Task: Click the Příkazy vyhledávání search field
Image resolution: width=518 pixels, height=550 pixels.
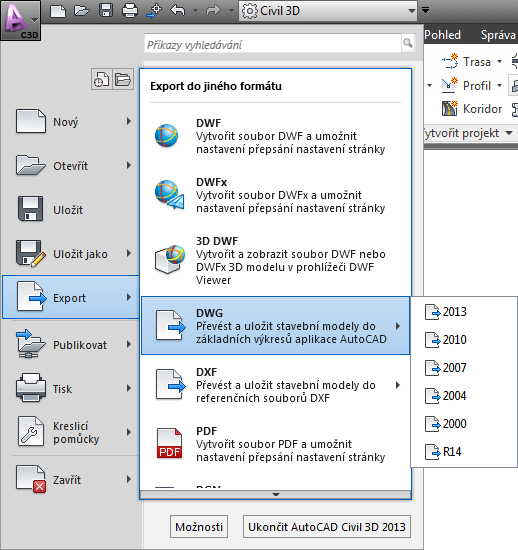Action: pos(273,43)
